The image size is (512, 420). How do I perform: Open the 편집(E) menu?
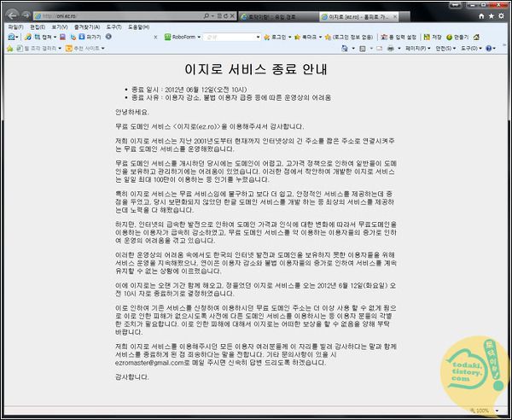tap(38, 27)
